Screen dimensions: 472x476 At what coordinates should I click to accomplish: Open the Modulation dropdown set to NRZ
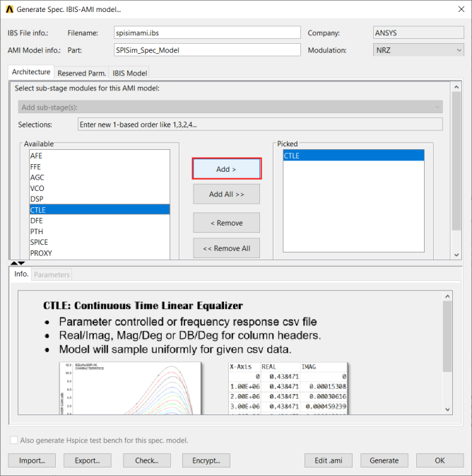[418, 50]
